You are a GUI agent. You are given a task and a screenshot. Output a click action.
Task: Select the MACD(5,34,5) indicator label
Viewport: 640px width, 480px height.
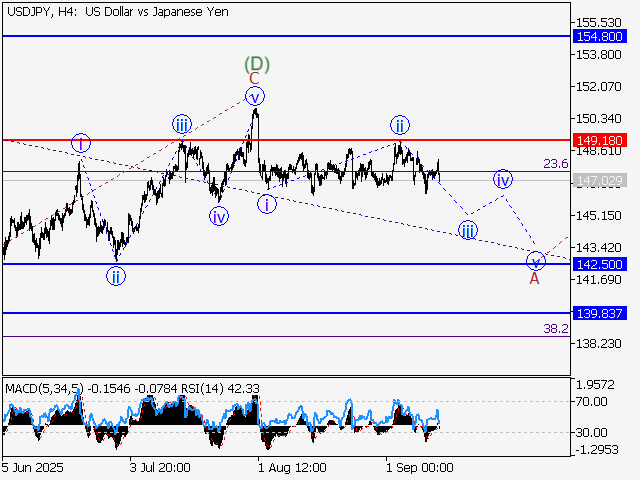pyautogui.click(x=47, y=388)
